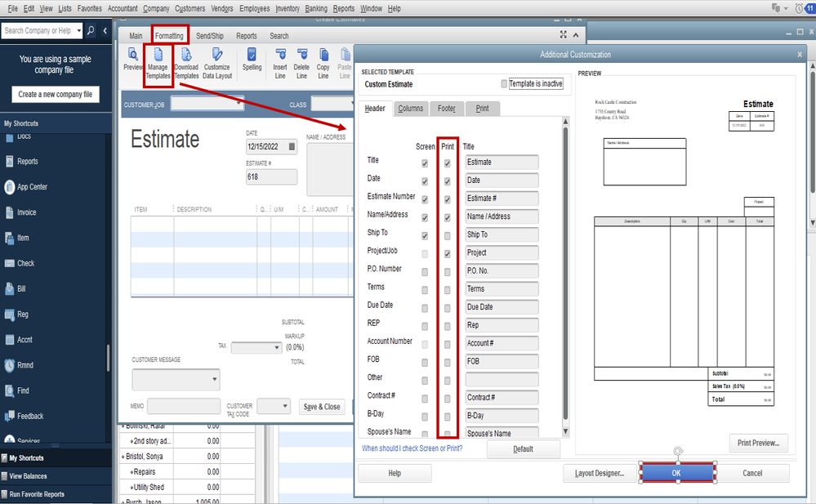Uncheck Date Screen checkbox
The image size is (816, 504).
pos(425,181)
